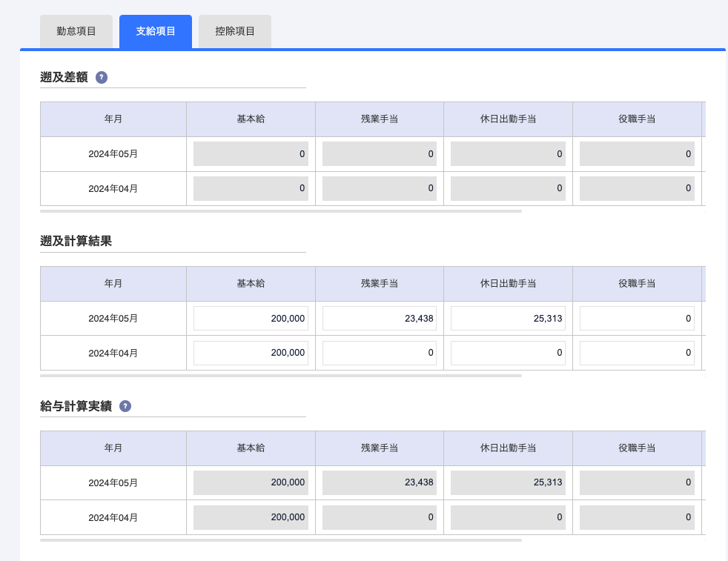Screen dimensions: 728x561
Task: Click horizontal scrollbar under 遡及差額 table
Action: pos(281,211)
